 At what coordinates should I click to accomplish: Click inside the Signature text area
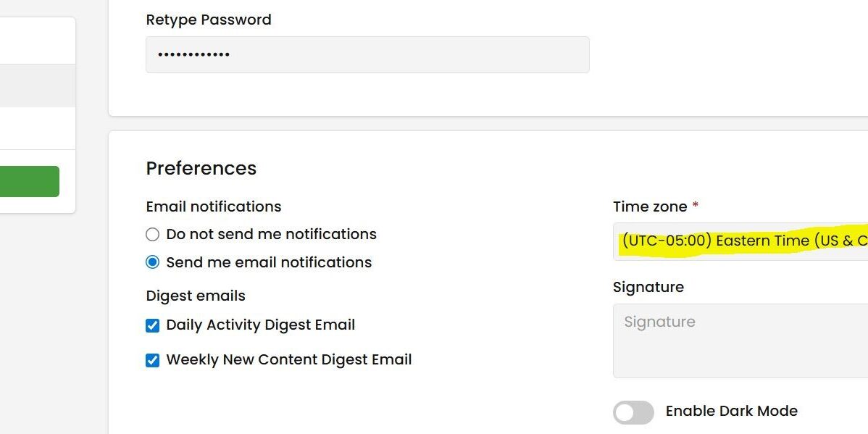(740, 341)
